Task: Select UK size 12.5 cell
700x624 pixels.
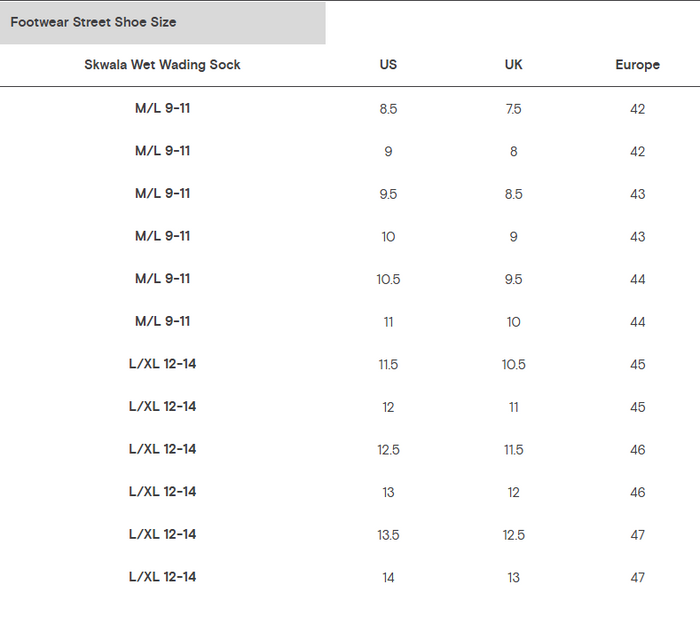Action: [513, 535]
